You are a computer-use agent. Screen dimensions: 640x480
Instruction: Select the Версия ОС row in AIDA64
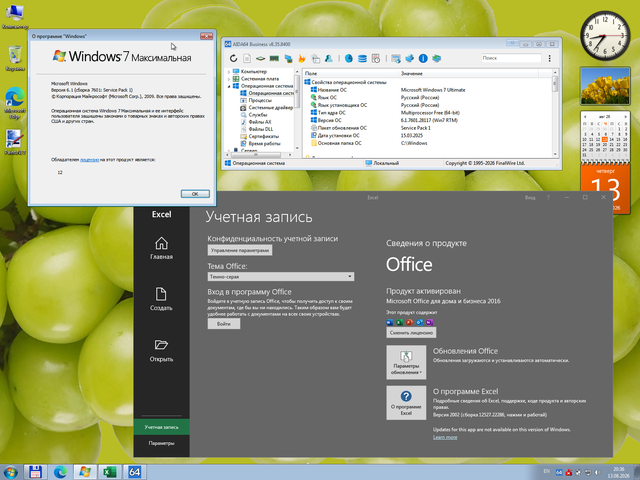(428, 120)
